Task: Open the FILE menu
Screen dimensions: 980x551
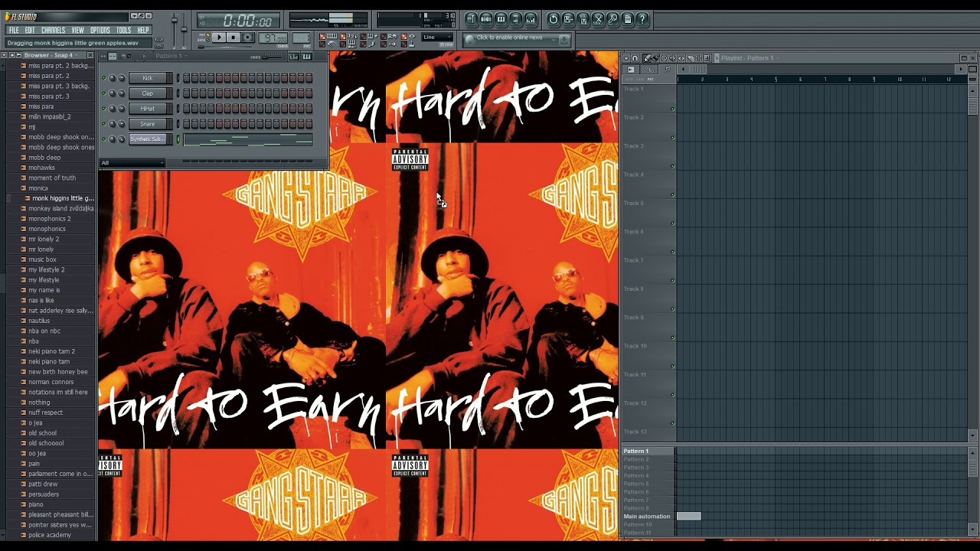Action: (x=14, y=31)
